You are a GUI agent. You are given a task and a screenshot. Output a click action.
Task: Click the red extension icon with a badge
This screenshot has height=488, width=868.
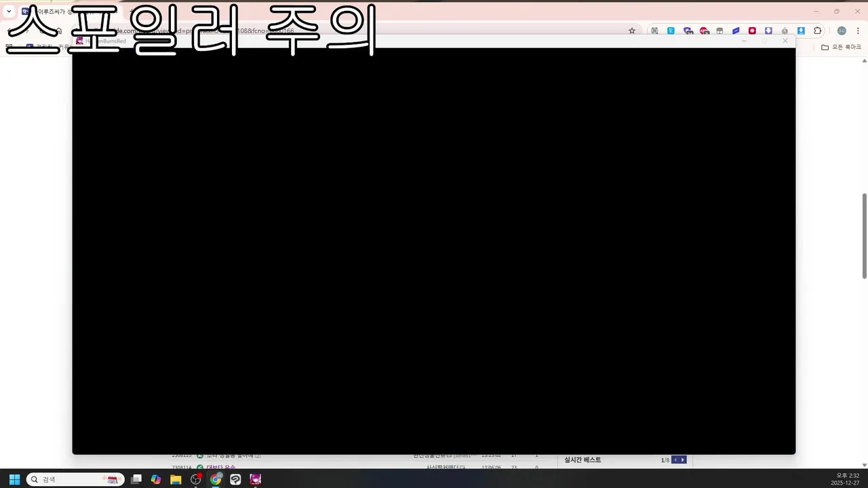704,30
